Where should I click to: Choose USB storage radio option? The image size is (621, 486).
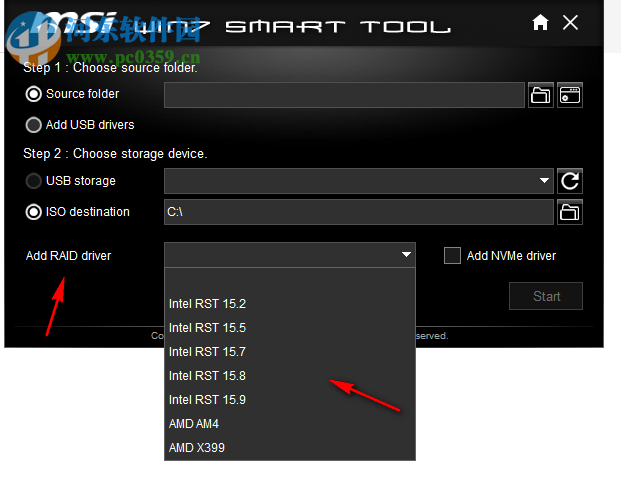33,181
